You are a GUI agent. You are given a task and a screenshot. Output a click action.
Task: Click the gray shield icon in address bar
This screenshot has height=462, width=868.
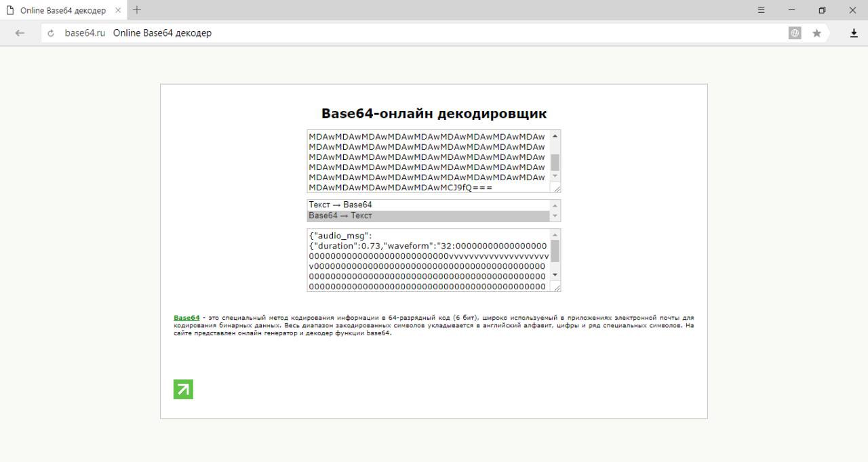[795, 33]
